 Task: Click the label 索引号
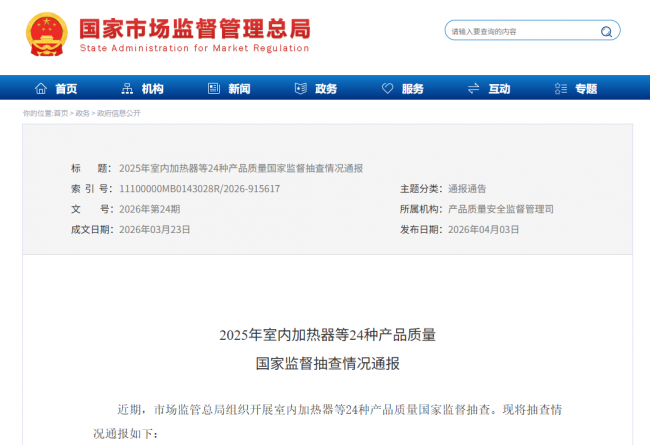click(x=90, y=189)
